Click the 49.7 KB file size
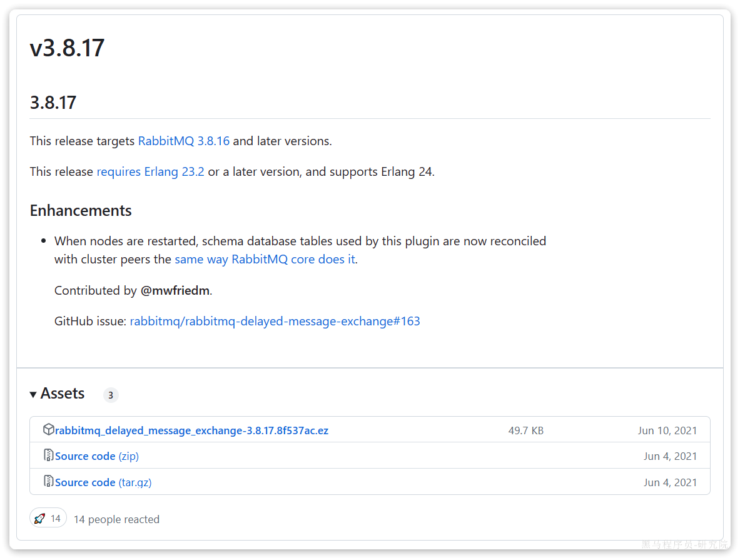 pos(525,430)
